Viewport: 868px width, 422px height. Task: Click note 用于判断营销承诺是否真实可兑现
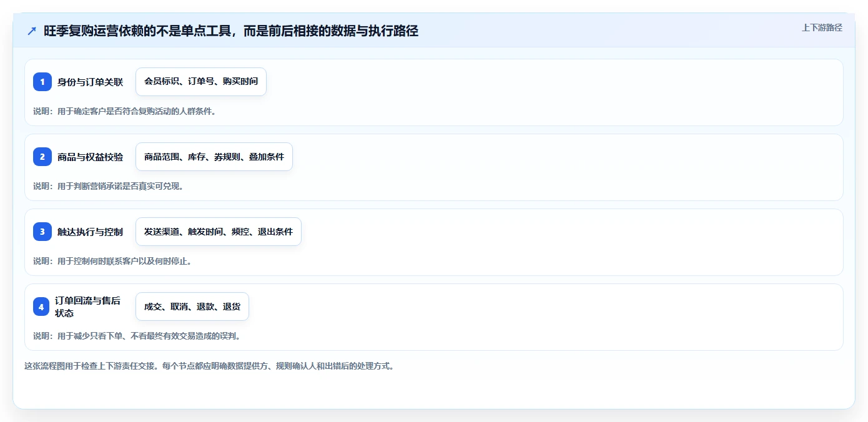tap(108, 186)
